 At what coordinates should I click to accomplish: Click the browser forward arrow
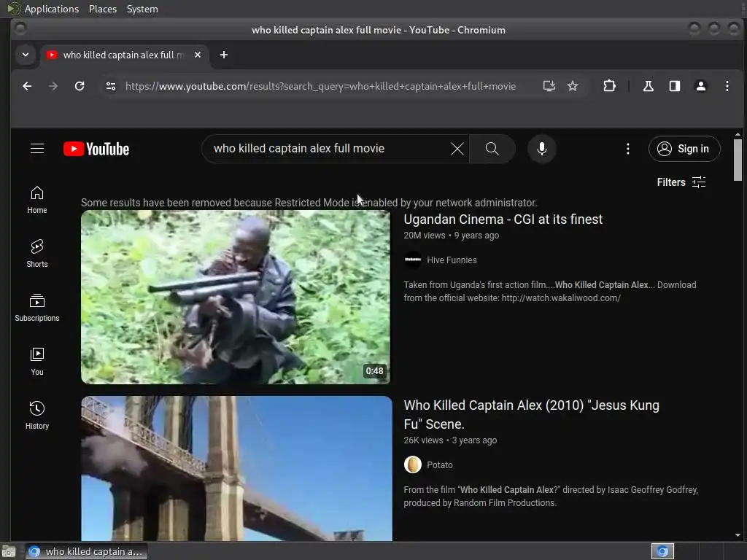(53, 86)
